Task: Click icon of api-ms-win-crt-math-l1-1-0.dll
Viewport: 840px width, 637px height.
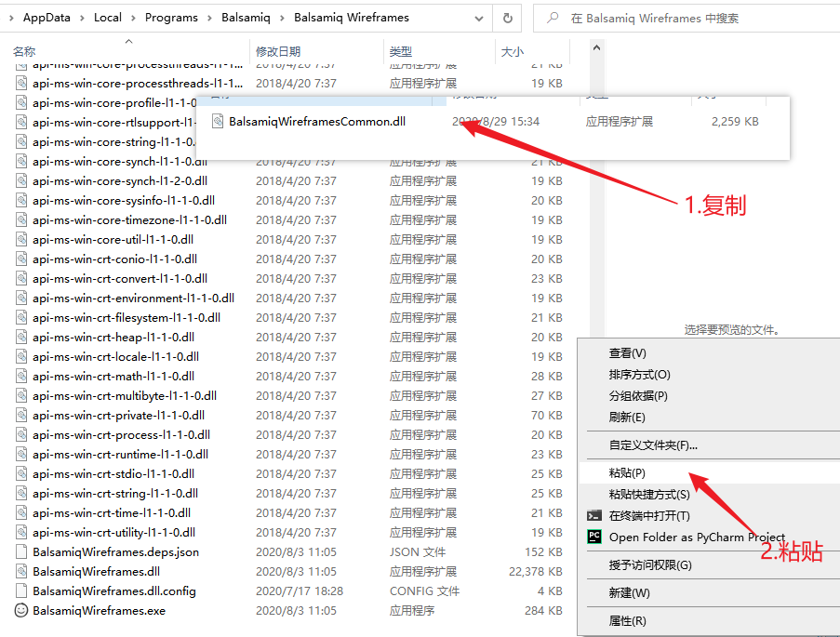Action: pos(21,376)
